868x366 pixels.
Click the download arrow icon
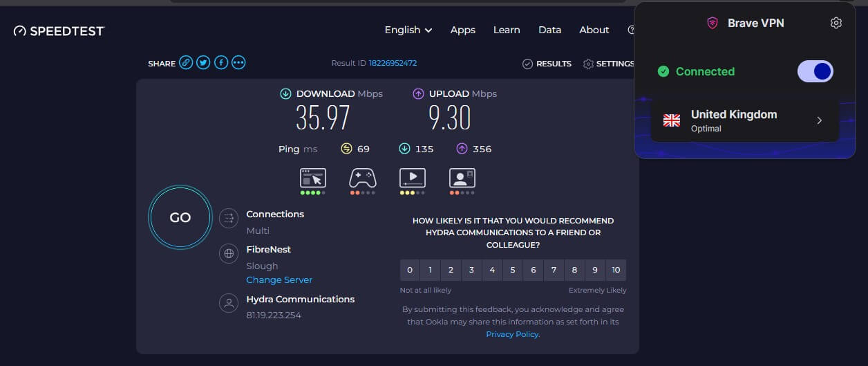tap(285, 93)
